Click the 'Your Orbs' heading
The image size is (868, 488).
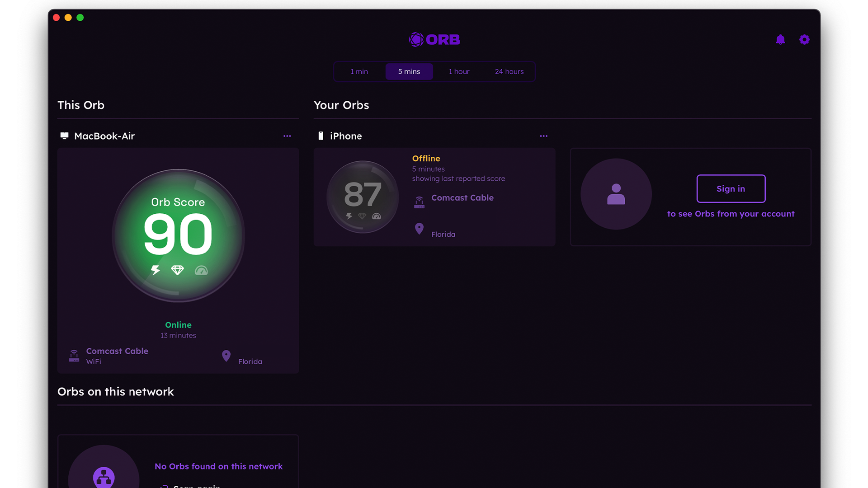click(x=341, y=105)
